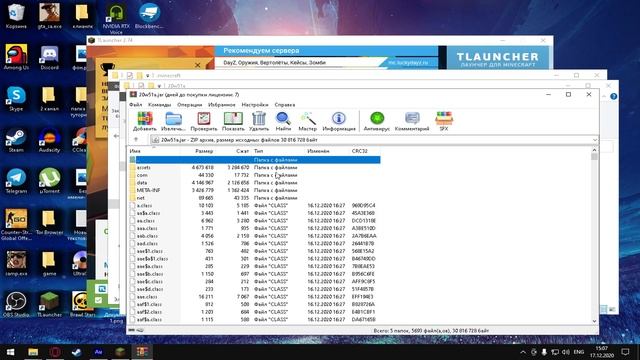This screenshot has height=360, width=640.
Task: Open the NVIDIA RTX Voice desktop icon
Action: coord(116,18)
